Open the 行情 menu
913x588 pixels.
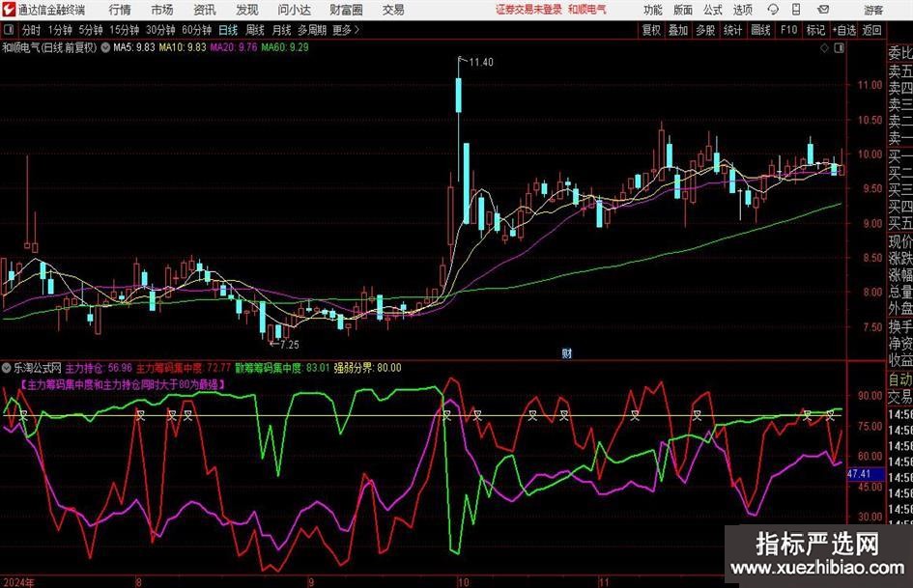tap(120, 10)
